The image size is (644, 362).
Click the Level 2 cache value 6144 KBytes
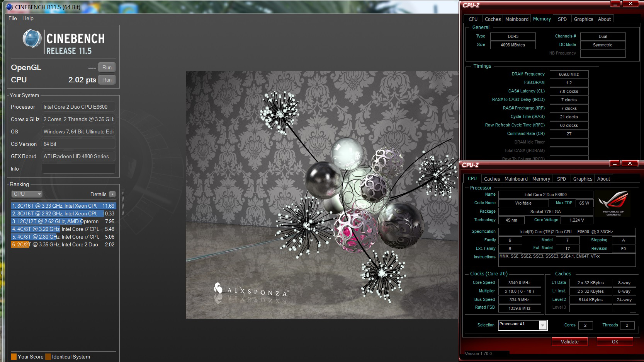pos(590,300)
